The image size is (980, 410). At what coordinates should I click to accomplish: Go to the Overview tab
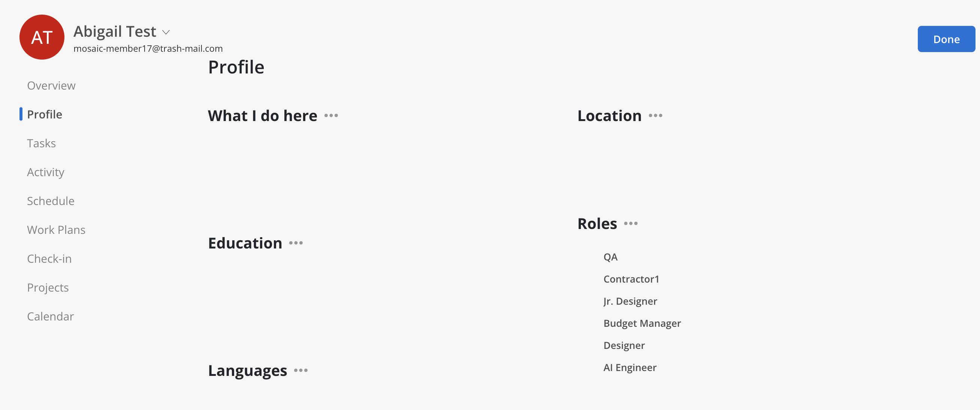[x=51, y=86]
